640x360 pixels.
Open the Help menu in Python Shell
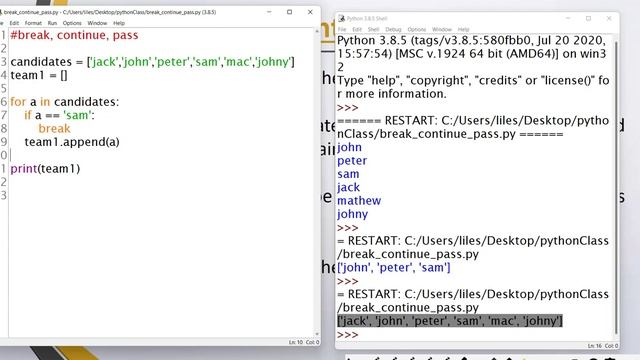(463, 29)
